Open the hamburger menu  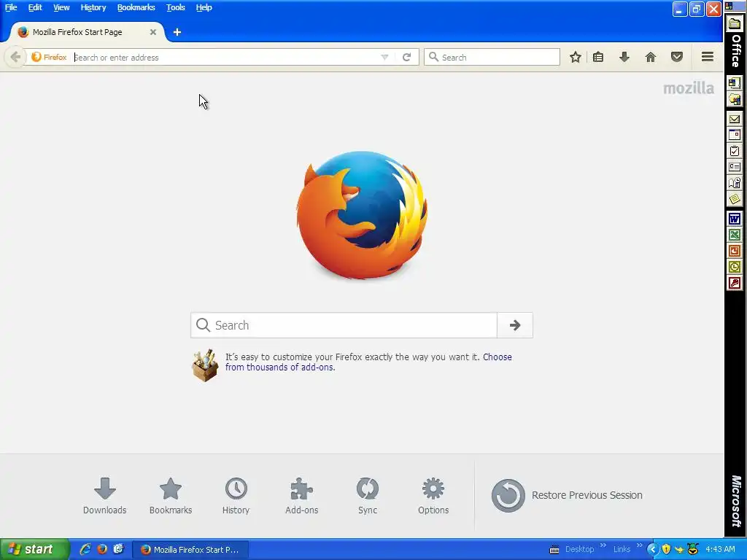[708, 57]
